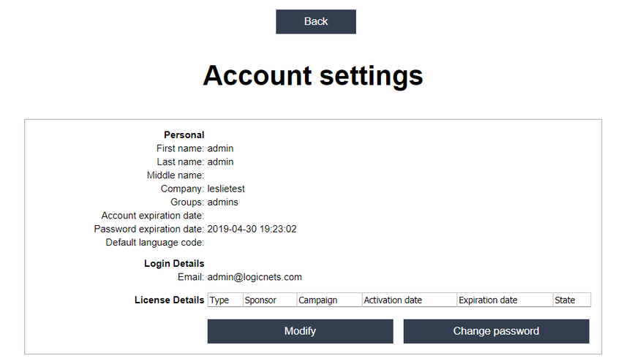629x364 pixels.
Task: Select the Sponsor column header
Action: click(270, 300)
